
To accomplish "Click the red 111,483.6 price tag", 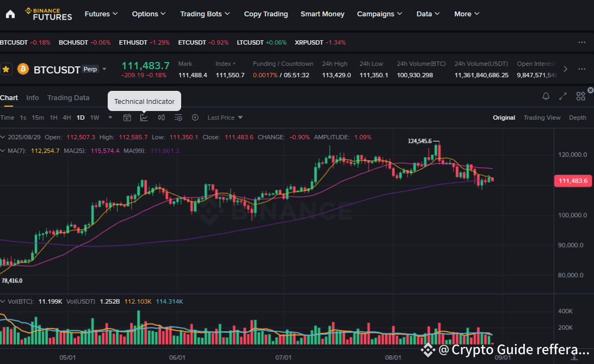I will point(573,181).
